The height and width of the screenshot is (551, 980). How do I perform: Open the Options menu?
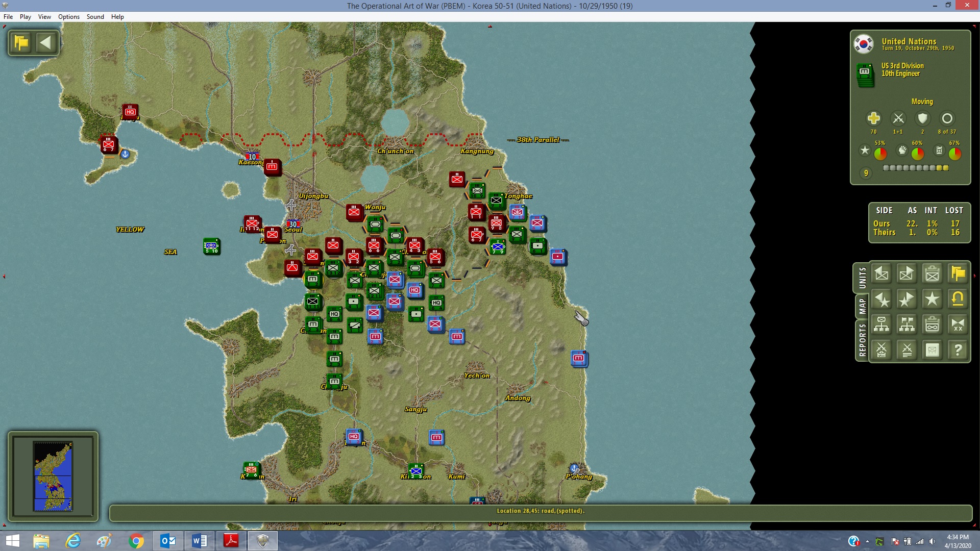pyautogui.click(x=69, y=16)
